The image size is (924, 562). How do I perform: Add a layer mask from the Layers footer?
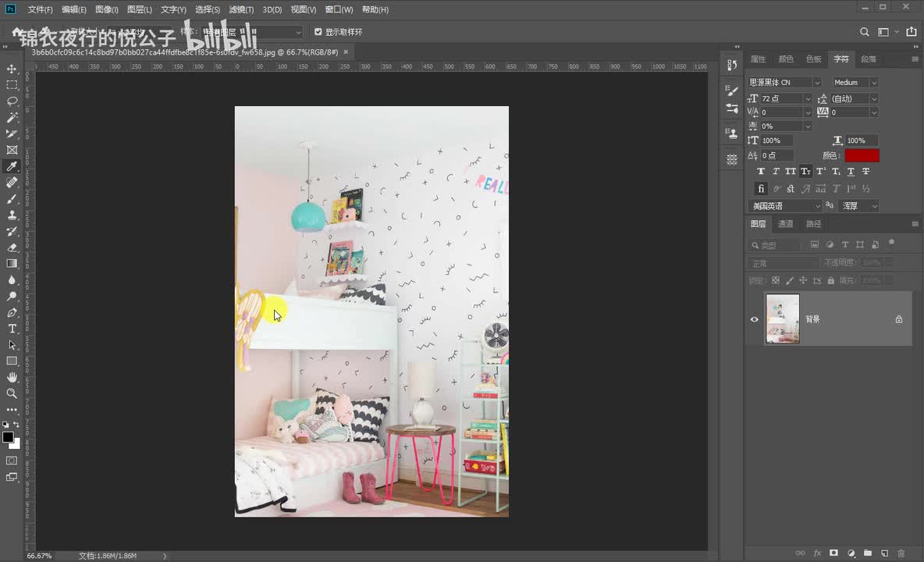click(x=833, y=553)
